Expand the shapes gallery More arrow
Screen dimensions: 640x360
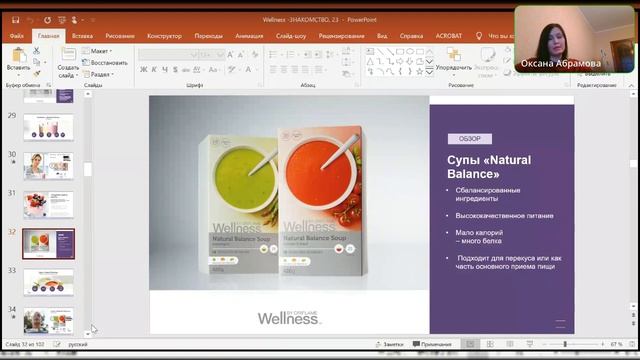pos(429,72)
